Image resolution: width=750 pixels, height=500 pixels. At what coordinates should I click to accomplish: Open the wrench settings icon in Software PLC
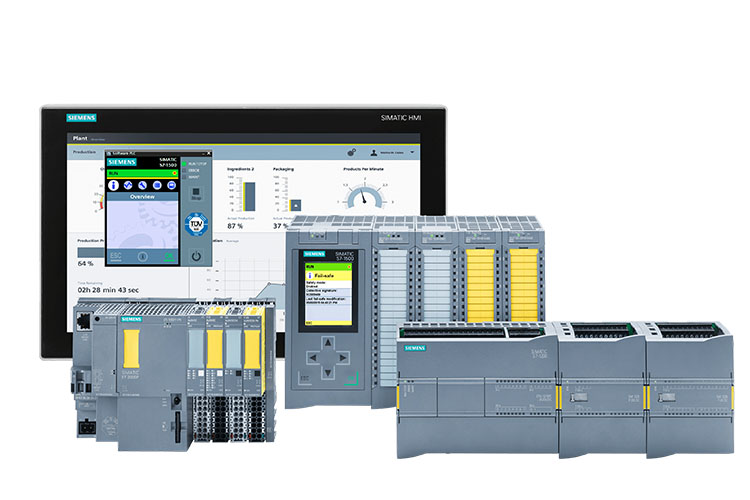pos(142,185)
